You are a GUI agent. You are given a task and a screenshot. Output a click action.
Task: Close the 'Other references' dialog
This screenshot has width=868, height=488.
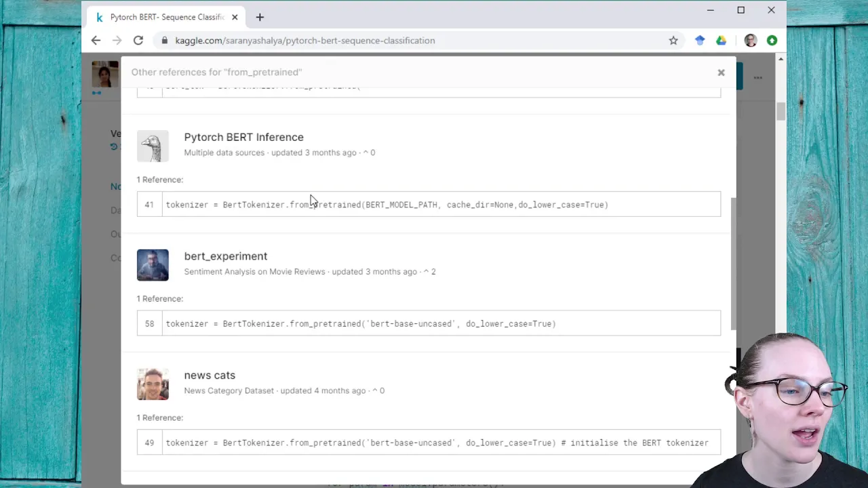click(721, 72)
